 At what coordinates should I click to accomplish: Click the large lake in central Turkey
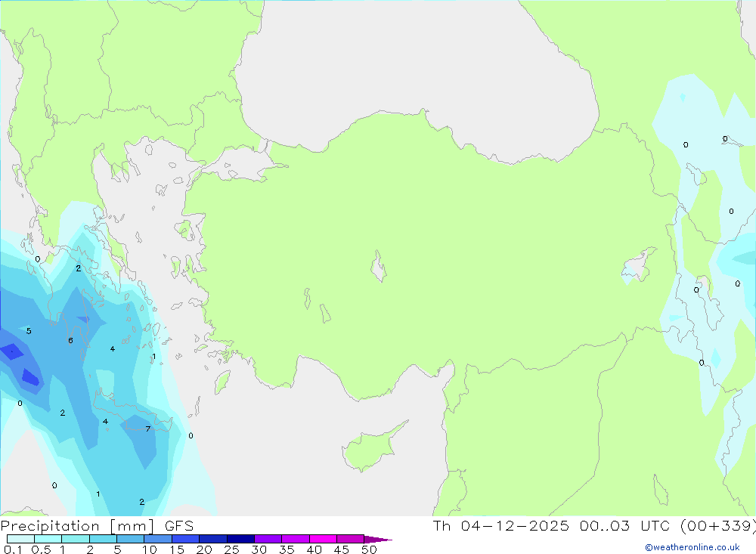[x=379, y=266]
